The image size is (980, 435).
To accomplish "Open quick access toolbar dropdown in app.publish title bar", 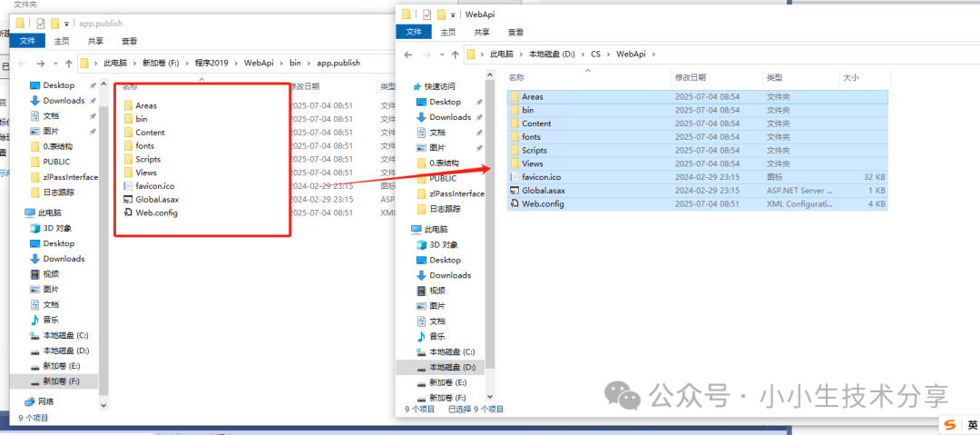I will (x=66, y=24).
